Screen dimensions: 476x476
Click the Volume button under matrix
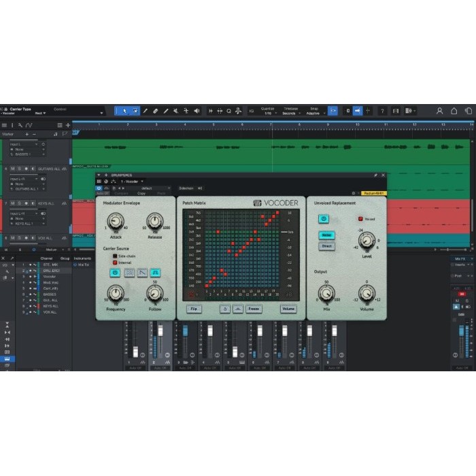288,309
